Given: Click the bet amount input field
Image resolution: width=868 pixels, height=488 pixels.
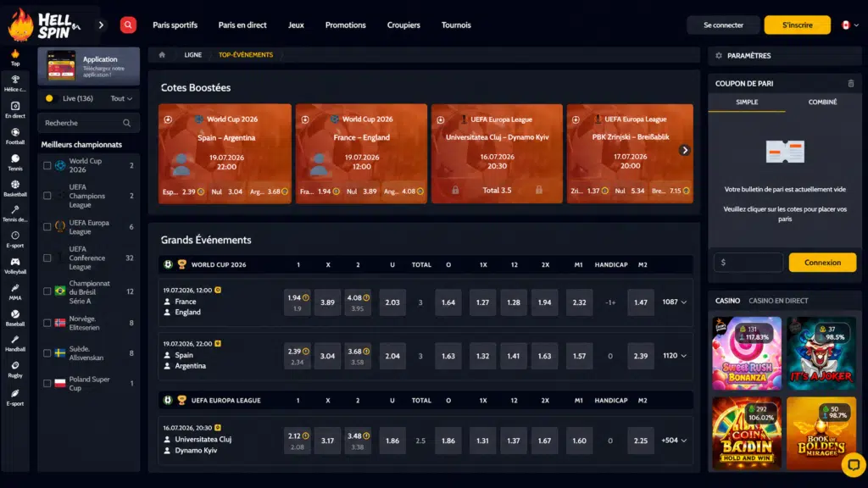Looking at the screenshot, I should coord(748,263).
